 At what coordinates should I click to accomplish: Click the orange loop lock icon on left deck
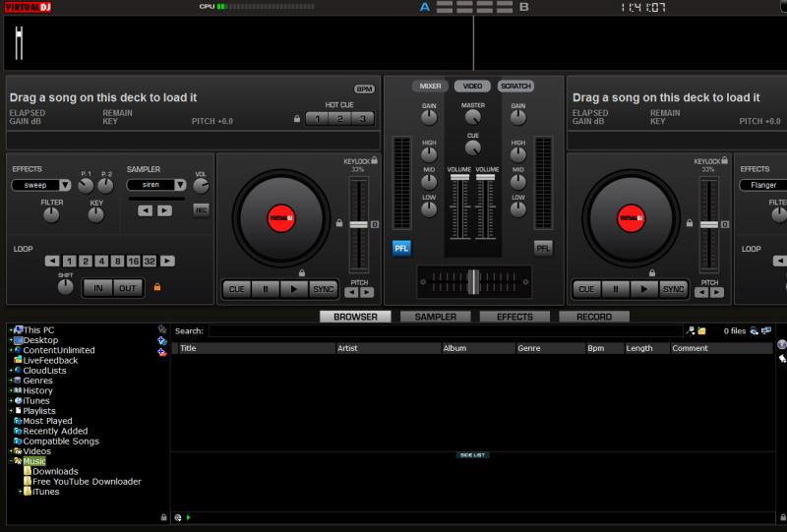coord(157,287)
